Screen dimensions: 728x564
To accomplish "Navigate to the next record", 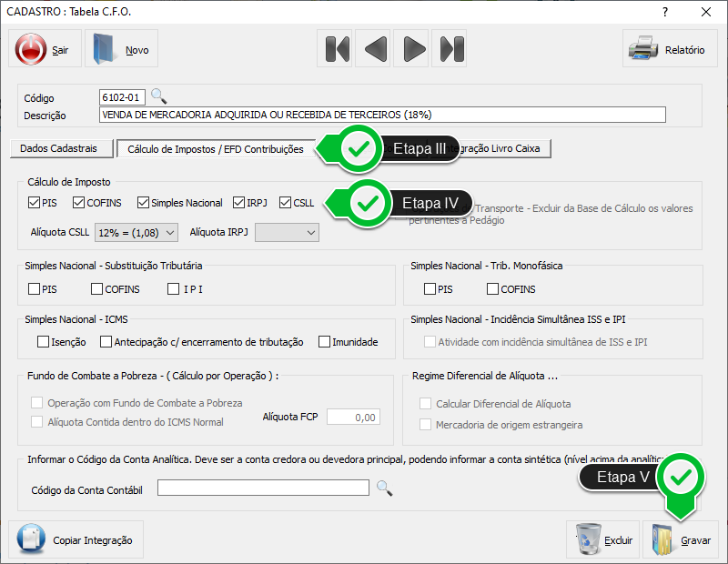I will [413, 49].
